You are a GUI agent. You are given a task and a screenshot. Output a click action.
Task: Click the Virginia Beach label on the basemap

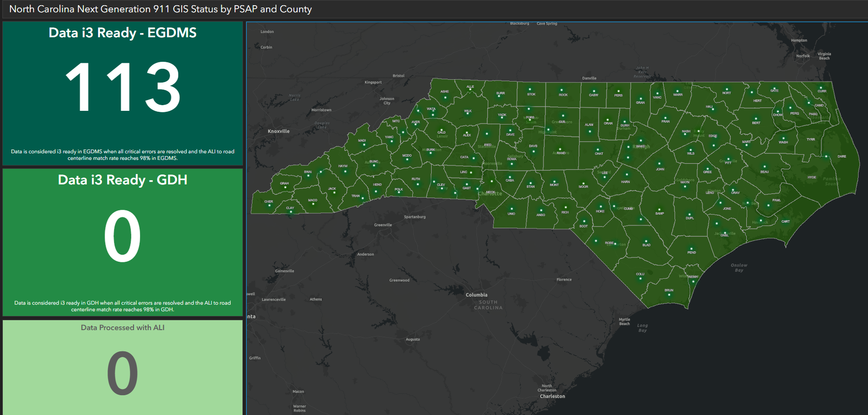click(x=824, y=56)
